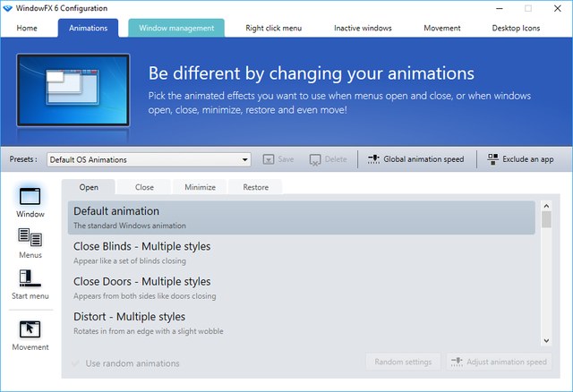This screenshot has height=392, width=573.
Task: Close the WindowFX Configuration window
Action: (557, 8)
